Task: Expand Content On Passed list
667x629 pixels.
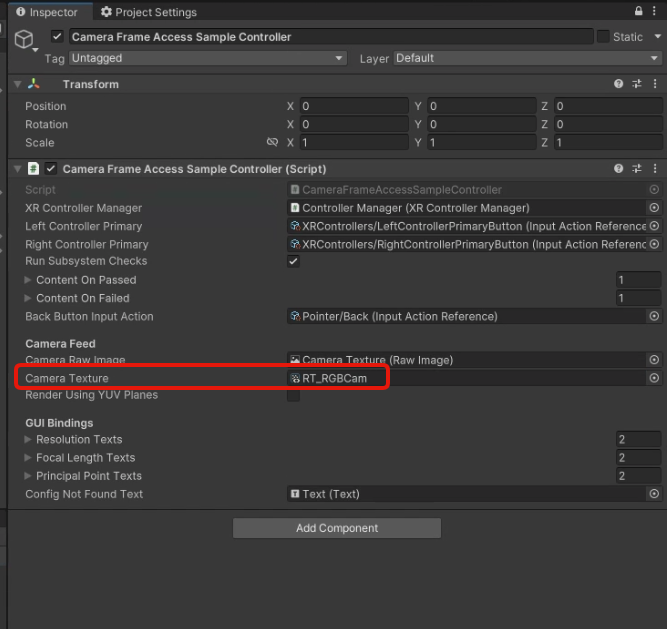Action: pyautogui.click(x=28, y=280)
